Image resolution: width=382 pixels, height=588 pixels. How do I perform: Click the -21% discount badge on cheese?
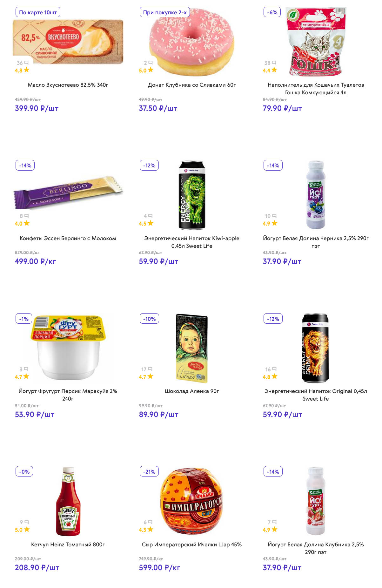click(x=149, y=471)
